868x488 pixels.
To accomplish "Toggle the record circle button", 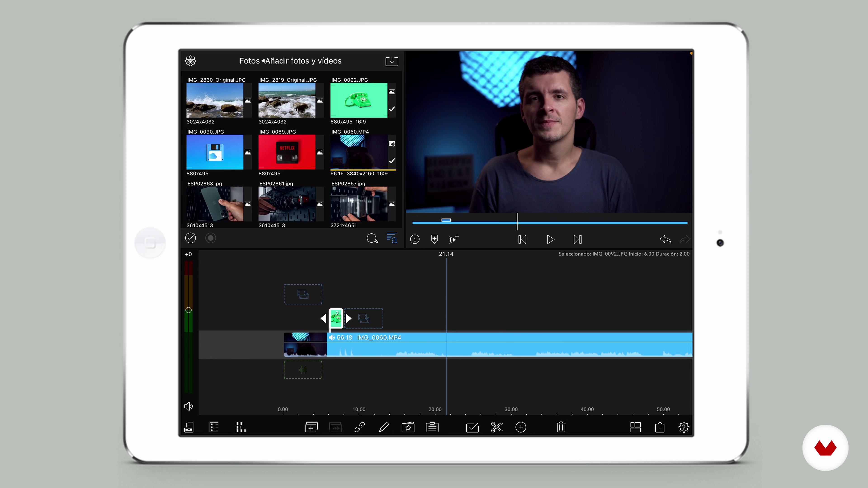I will pos(211,238).
